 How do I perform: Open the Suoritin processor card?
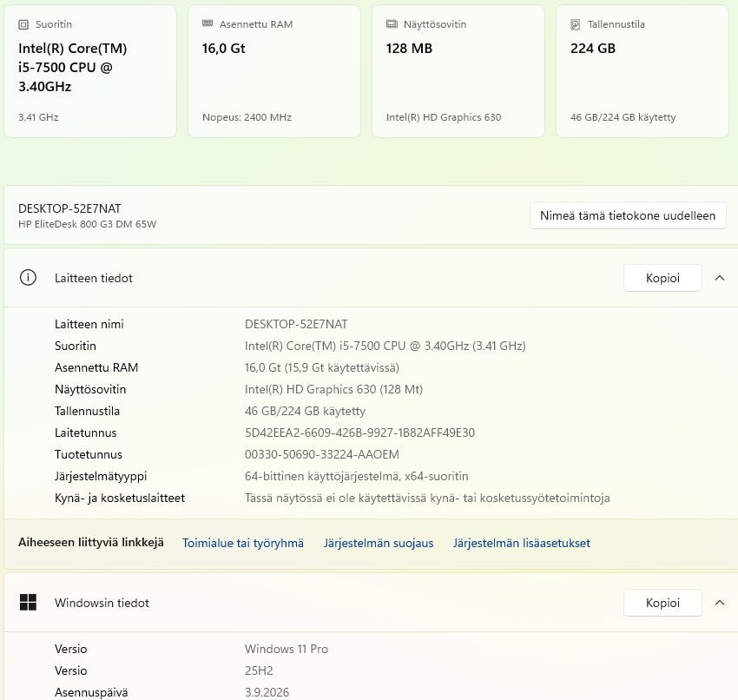90,71
